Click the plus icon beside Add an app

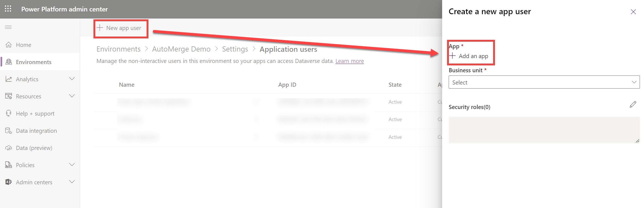[x=452, y=56]
